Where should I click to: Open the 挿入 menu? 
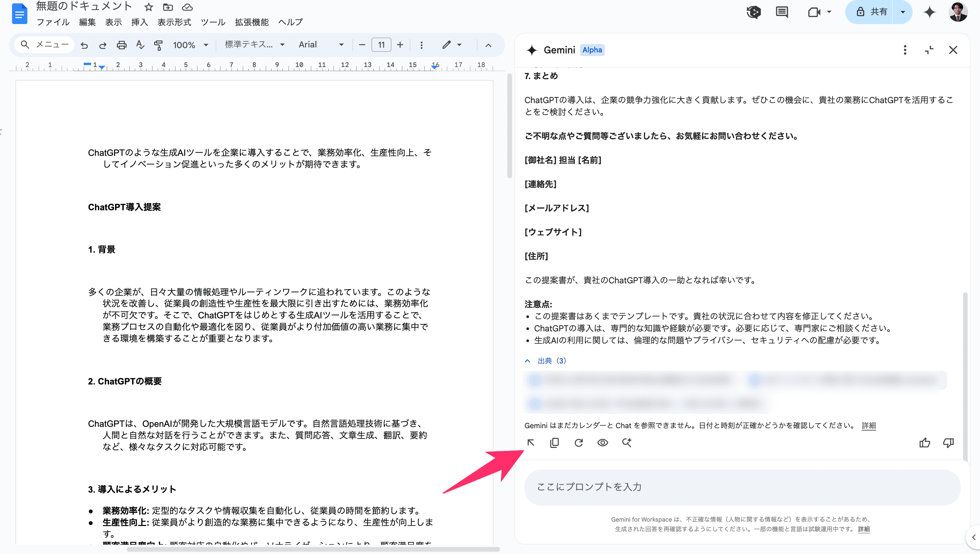click(x=139, y=22)
